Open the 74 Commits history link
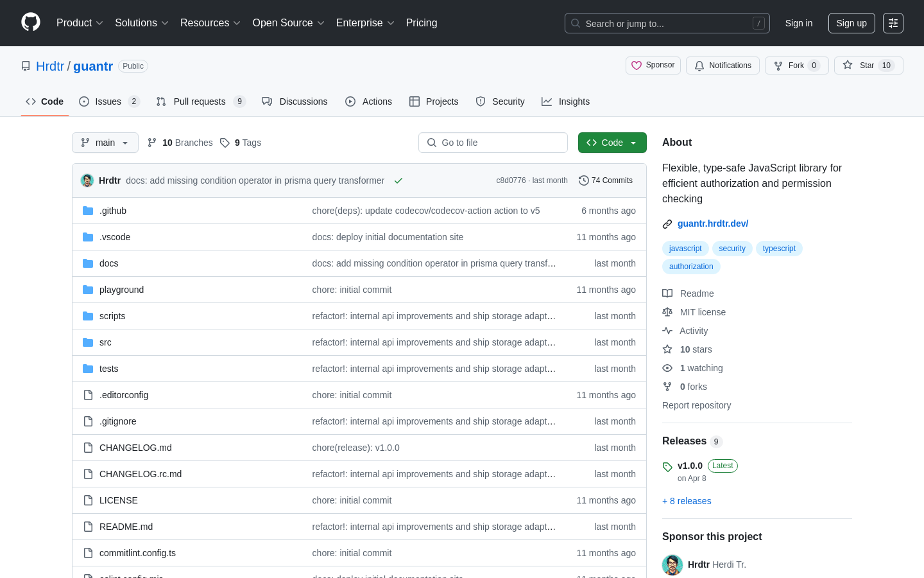Viewport: 924px width, 578px height. point(606,180)
